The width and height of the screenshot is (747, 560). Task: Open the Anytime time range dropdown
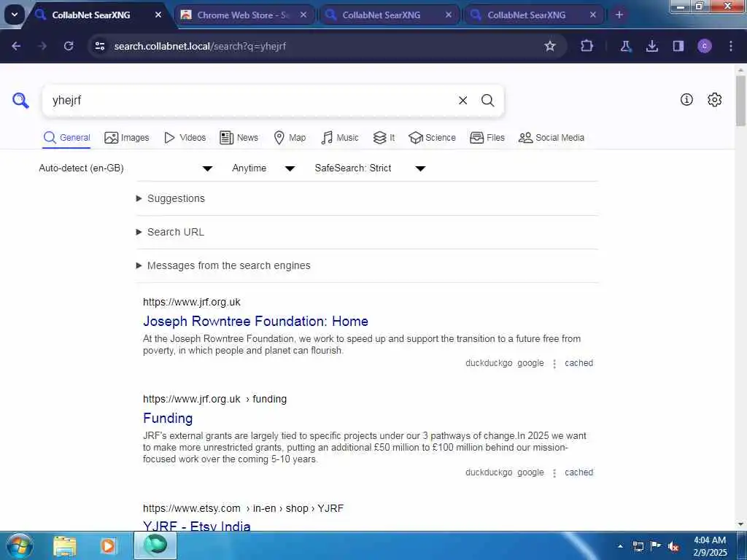point(263,168)
